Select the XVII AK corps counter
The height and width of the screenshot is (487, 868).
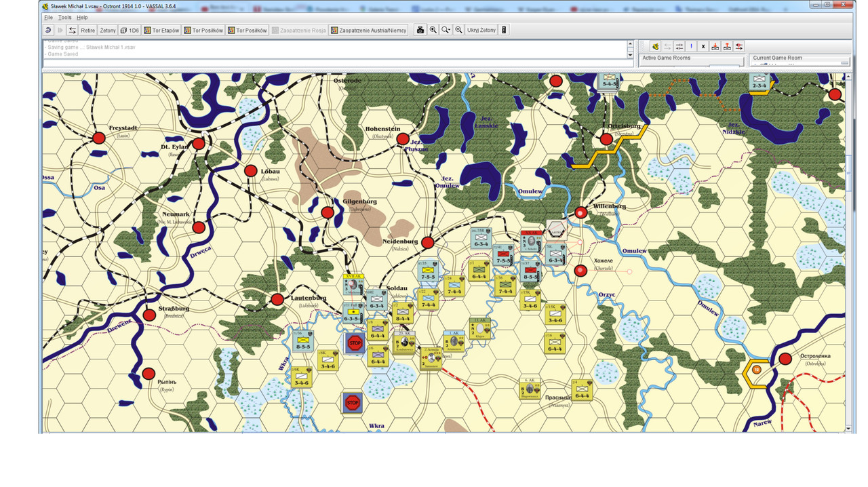pos(353,286)
